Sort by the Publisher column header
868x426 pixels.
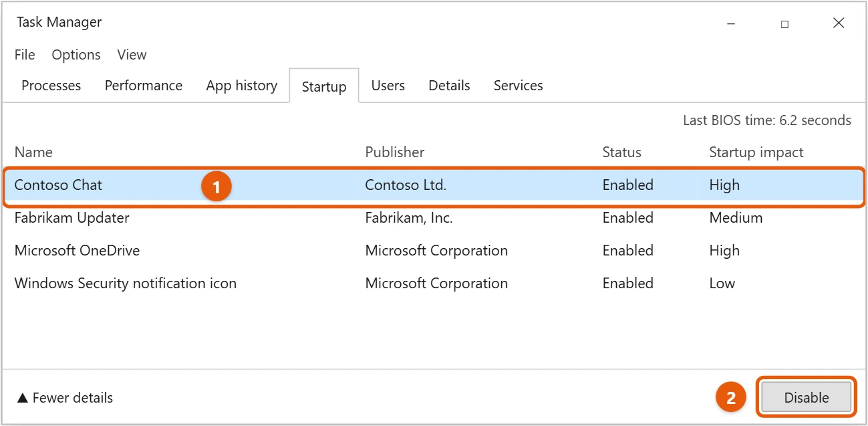click(x=394, y=152)
